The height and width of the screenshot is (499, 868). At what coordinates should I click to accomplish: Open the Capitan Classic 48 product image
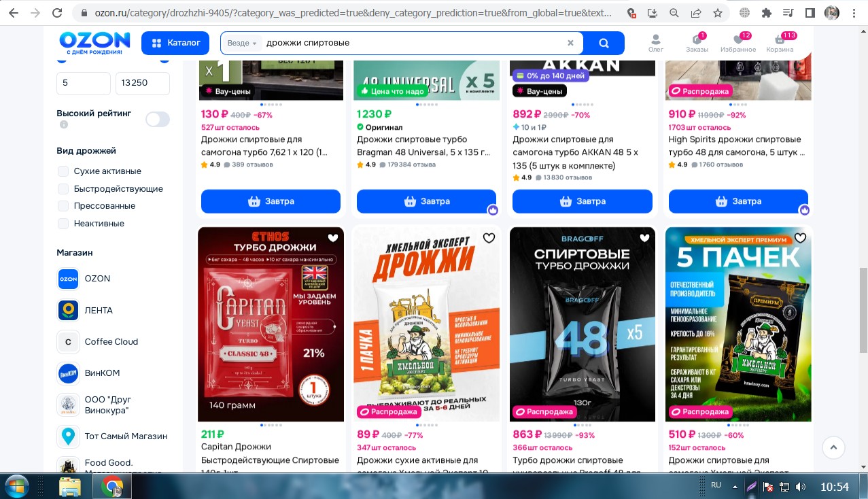point(271,324)
